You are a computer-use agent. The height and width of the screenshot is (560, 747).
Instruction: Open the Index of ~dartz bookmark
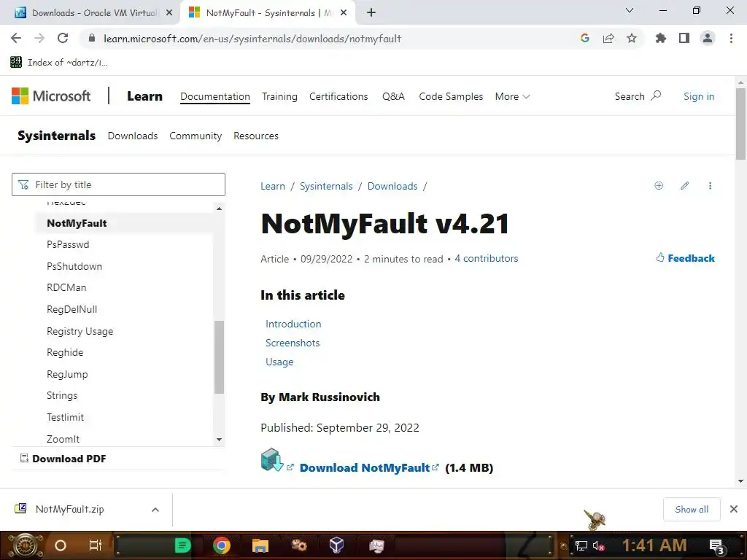(58, 63)
